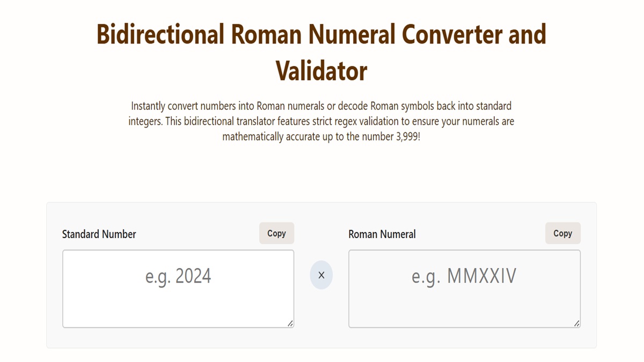The image size is (644, 362).
Task: Click the Roman Numeral label
Action: 382,234
